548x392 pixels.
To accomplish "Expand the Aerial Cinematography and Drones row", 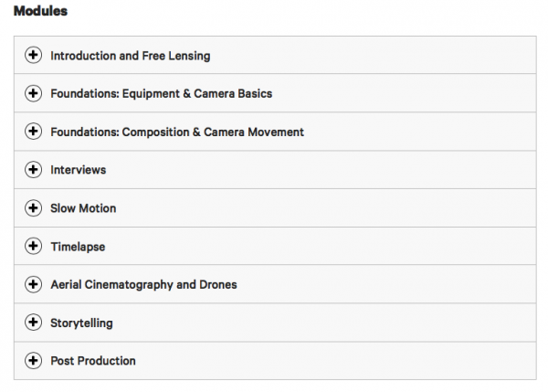I will coord(143,284).
